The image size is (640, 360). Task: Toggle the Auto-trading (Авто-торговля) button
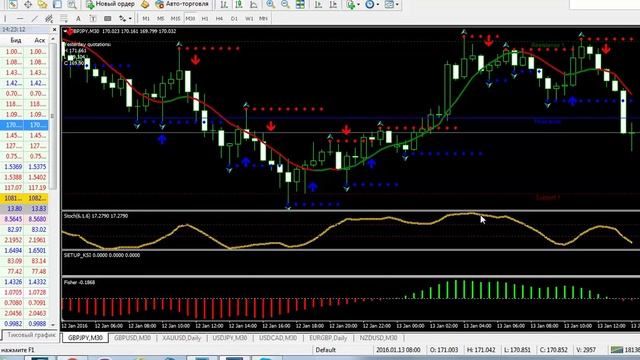(x=182, y=4)
